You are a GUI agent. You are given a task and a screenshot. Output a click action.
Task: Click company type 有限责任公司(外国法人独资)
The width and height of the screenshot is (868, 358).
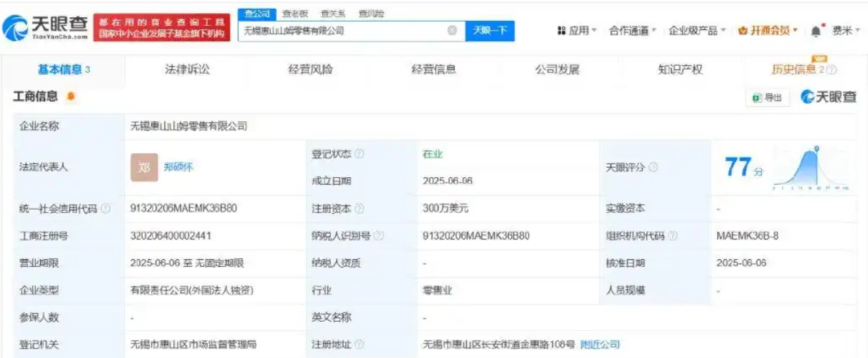click(x=193, y=290)
